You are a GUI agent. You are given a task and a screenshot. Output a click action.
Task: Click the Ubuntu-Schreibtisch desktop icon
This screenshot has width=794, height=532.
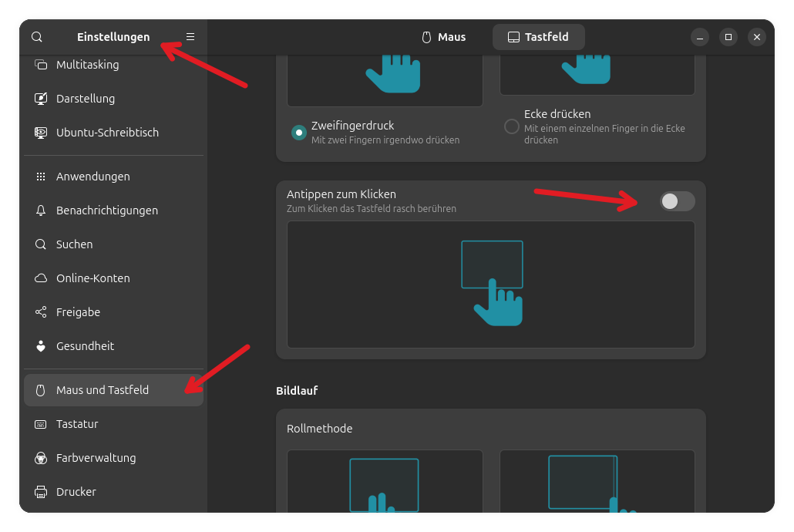pyautogui.click(x=41, y=133)
